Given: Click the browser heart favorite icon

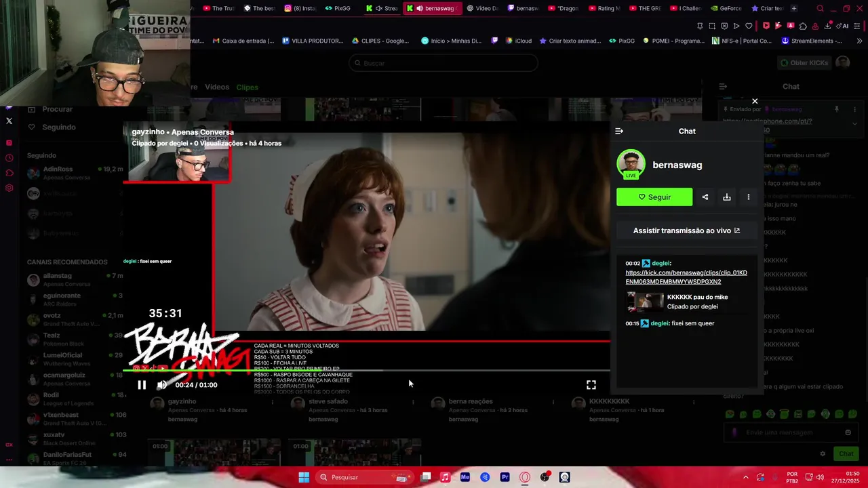Looking at the screenshot, I should (x=749, y=26).
